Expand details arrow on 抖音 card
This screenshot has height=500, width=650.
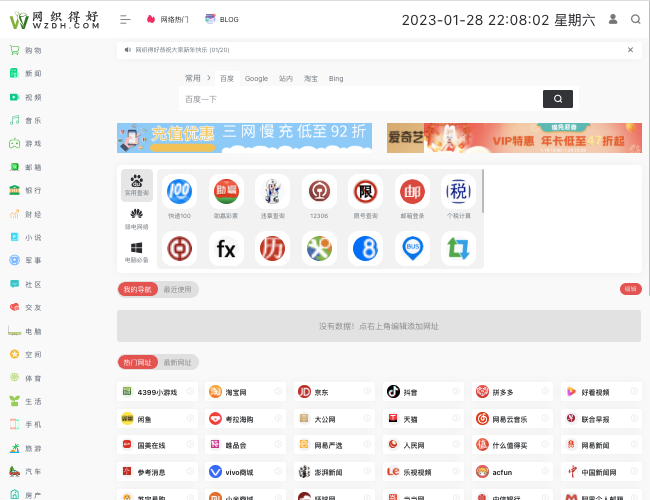pyautogui.click(x=456, y=391)
